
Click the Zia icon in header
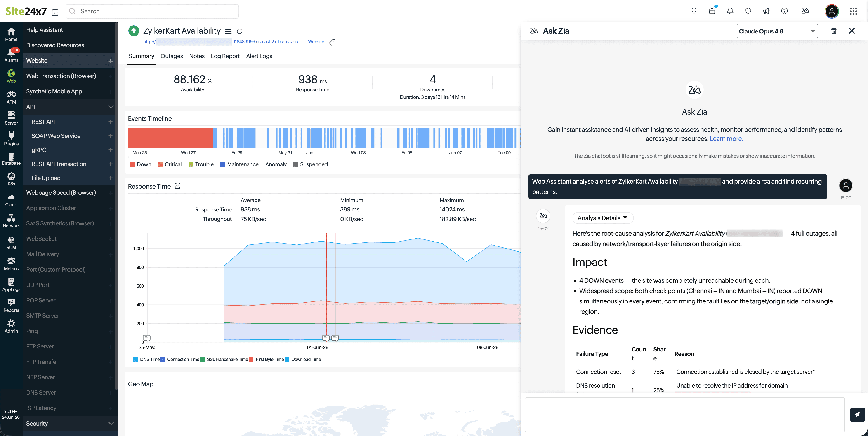click(805, 11)
